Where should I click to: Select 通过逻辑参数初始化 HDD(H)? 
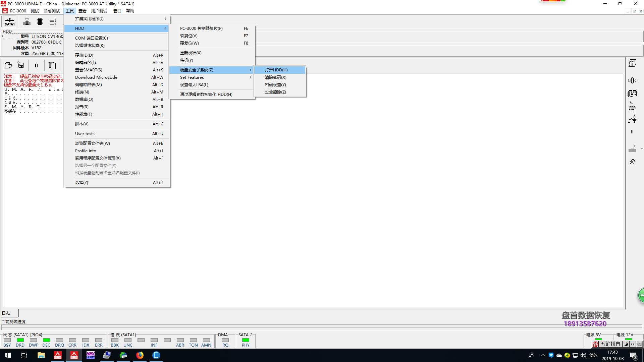click(212, 95)
